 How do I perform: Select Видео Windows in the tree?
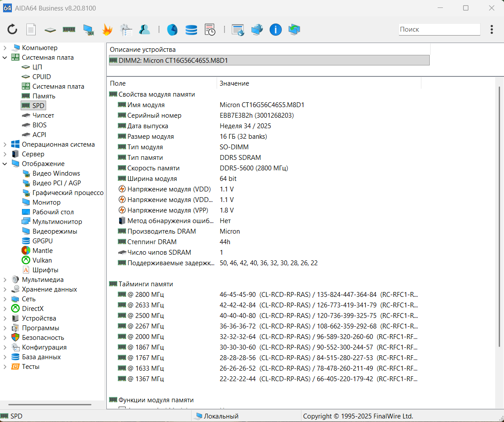coord(56,173)
